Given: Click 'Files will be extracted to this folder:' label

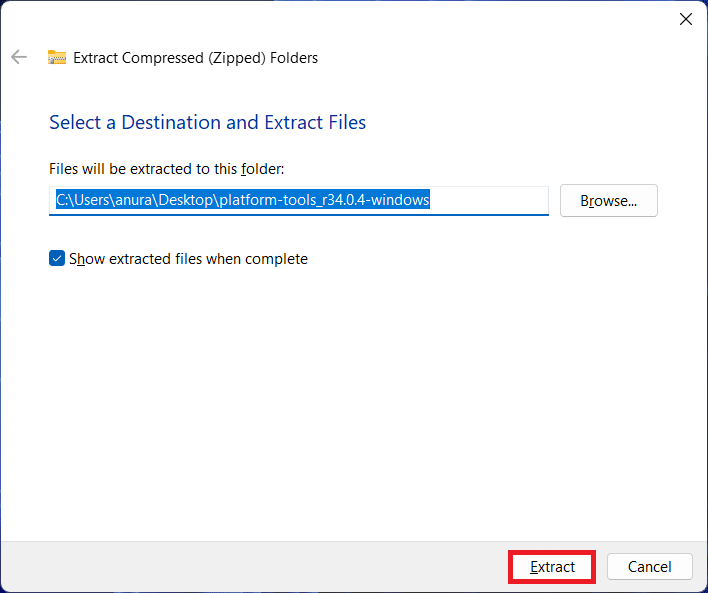Looking at the screenshot, I should tap(167, 169).
